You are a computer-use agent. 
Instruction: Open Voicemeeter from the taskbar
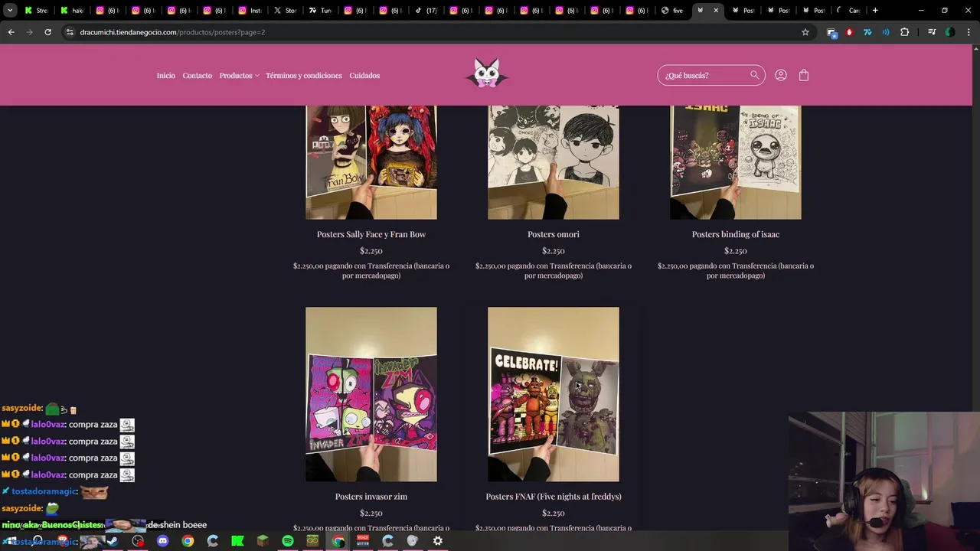click(x=363, y=541)
